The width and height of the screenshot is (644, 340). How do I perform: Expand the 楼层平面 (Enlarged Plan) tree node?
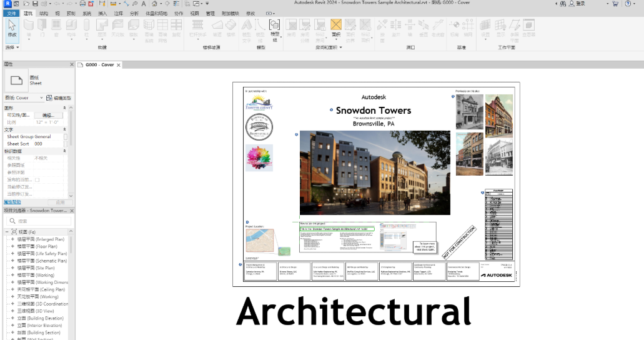coord(12,239)
